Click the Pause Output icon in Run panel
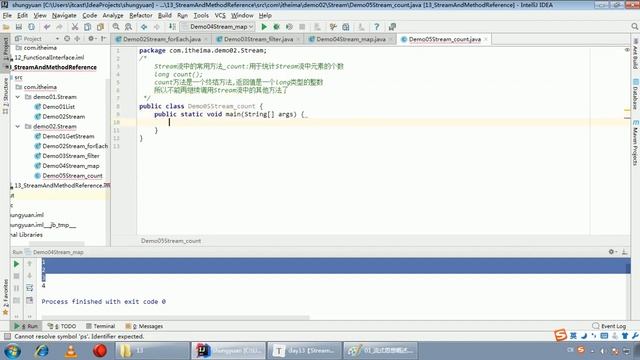 [16, 289]
